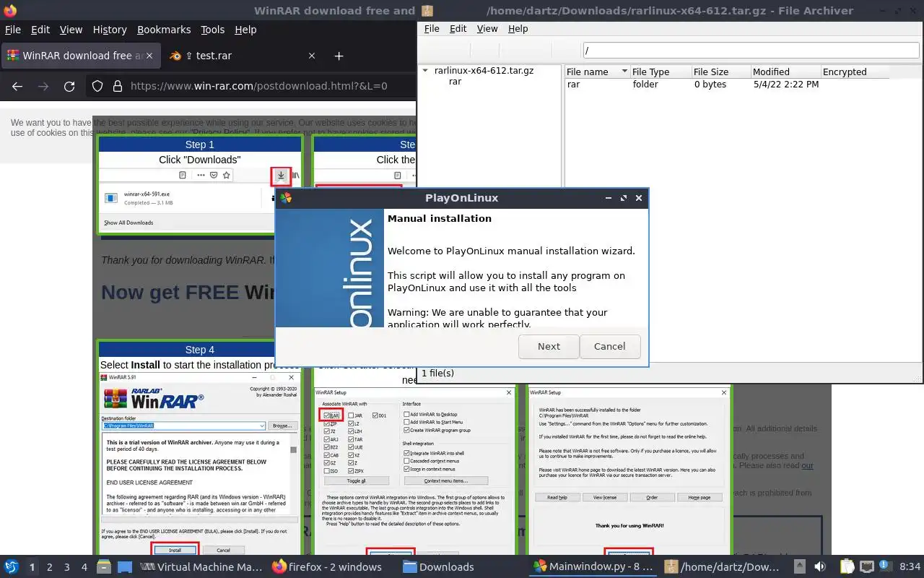Toggle File name sort arrow
This screenshot has width=924, height=578.
click(624, 72)
